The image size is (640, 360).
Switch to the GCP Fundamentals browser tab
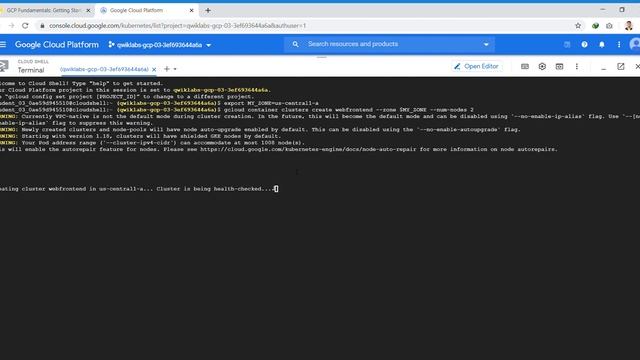(x=44, y=10)
